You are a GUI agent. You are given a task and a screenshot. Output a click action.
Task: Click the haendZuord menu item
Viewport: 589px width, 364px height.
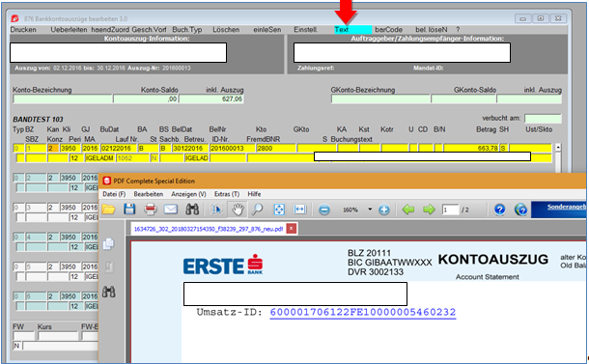click(x=110, y=29)
